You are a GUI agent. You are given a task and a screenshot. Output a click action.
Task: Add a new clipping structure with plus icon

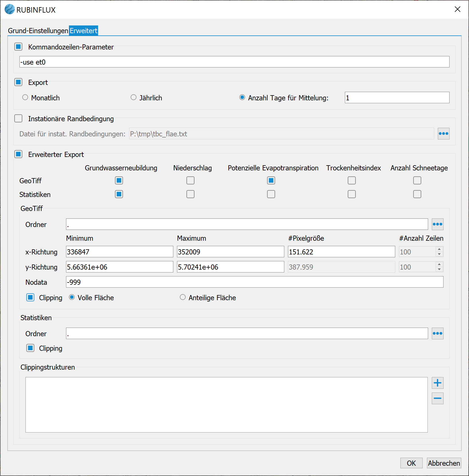(437, 383)
